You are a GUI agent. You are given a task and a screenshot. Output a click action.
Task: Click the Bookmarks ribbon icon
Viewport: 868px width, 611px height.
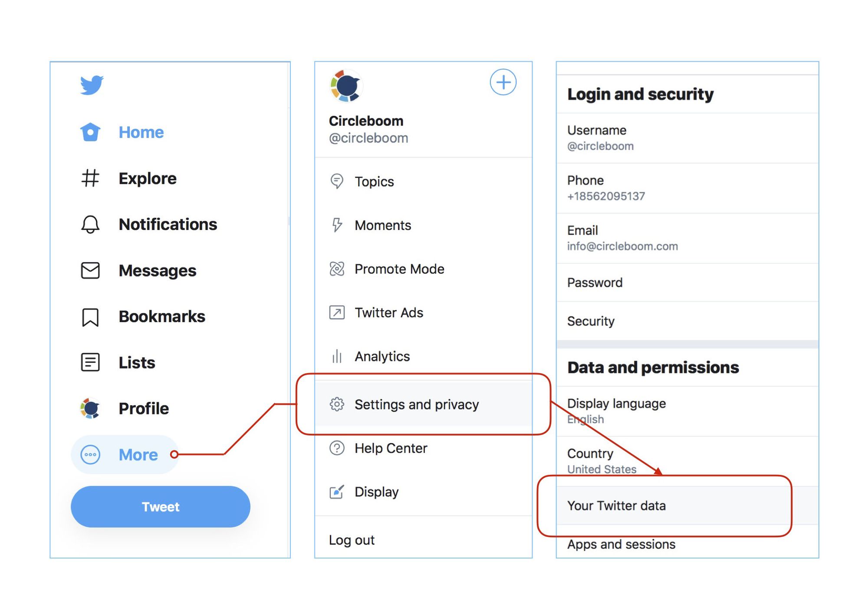point(90,317)
